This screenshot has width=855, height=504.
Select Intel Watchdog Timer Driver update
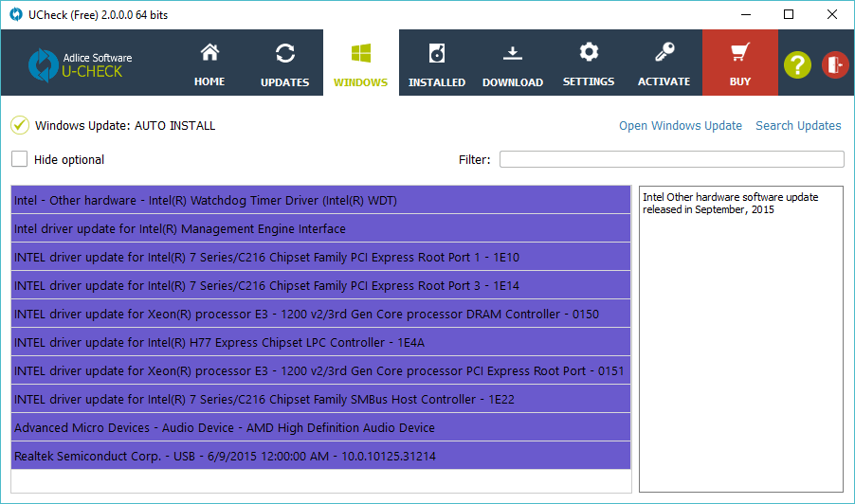320,200
